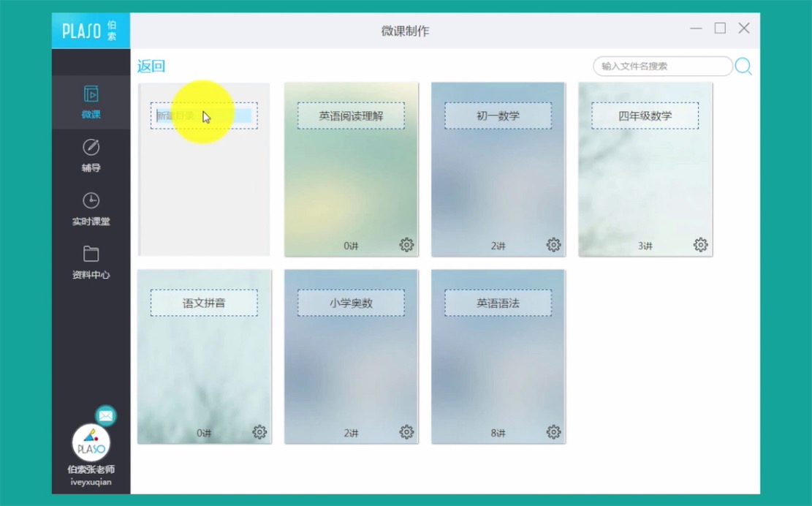The height and width of the screenshot is (506, 812).
Task: Open settings gear for 英语语法 folder
Action: pos(553,432)
